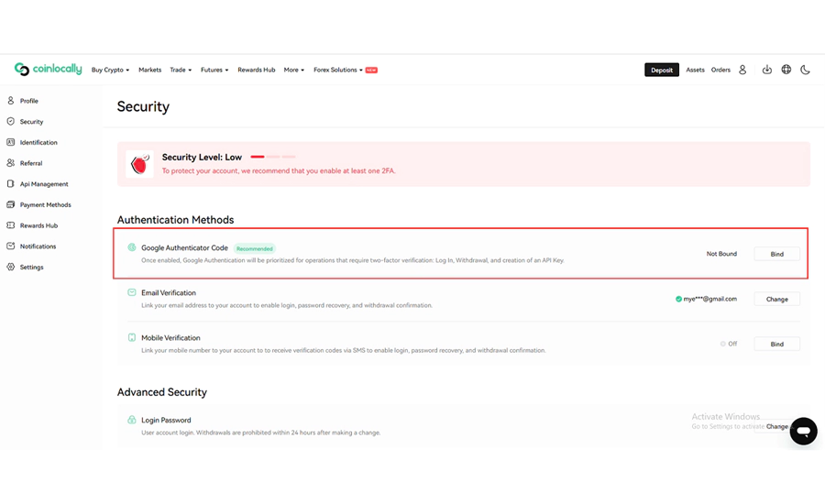Go to Markets in top navigation
The height and width of the screenshot is (504, 825).
click(x=149, y=70)
